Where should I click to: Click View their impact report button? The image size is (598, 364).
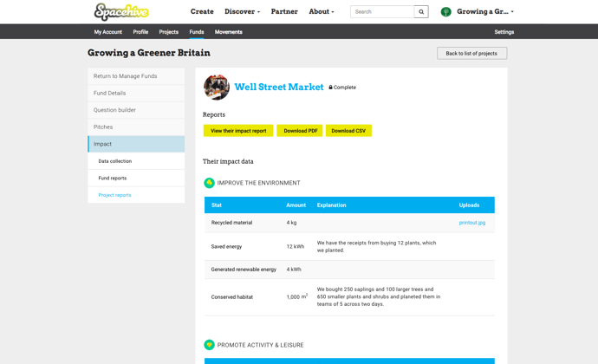pyautogui.click(x=238, y=131)
